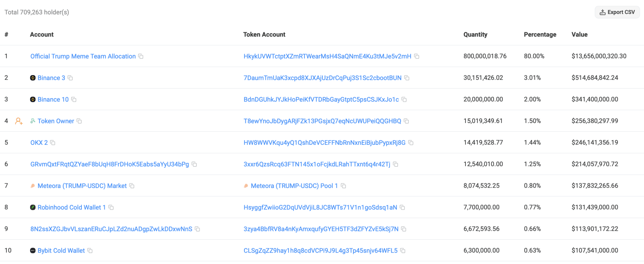The width and height of the screenshot is (644, 264).
Task: Click the Meteora logo beside TRUMP-USDC Market
Action: (33, 186)
